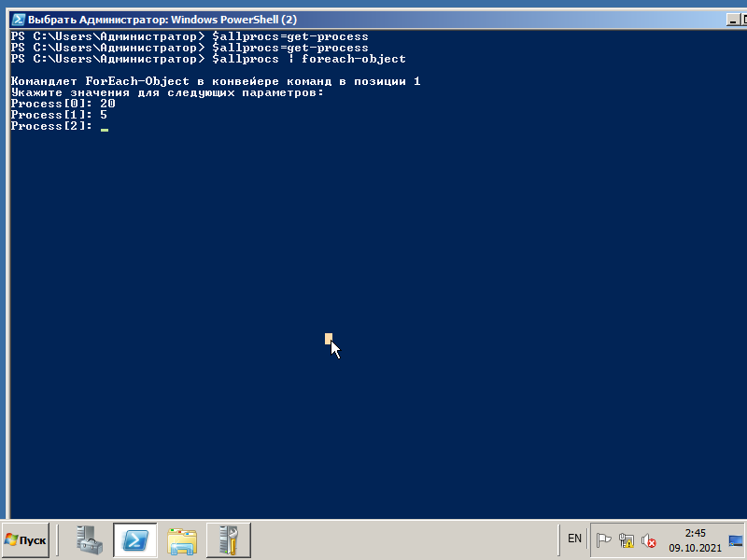Open Windows Explorer folder icon in taskbar
This screenshot has height=560, width=747.
[x=182, y=540]
